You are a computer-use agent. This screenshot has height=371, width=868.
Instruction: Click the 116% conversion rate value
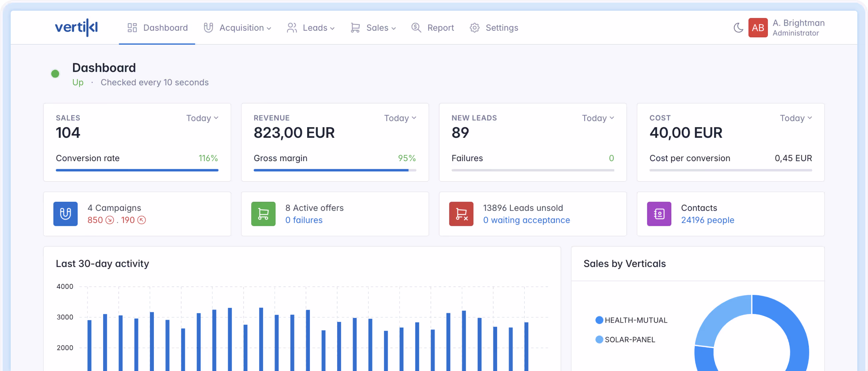208,158
